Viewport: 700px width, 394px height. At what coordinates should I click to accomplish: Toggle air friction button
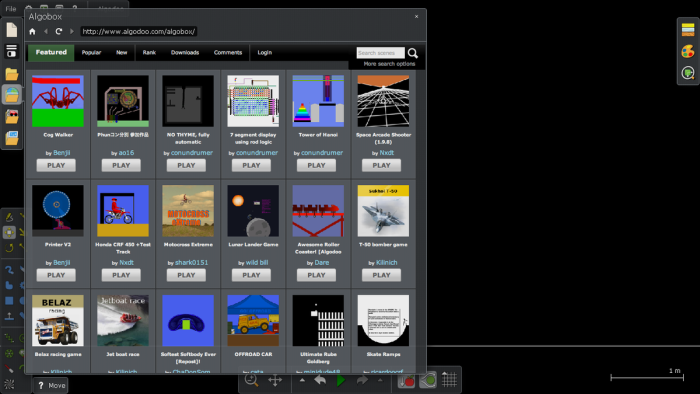[x=428, y=380]
